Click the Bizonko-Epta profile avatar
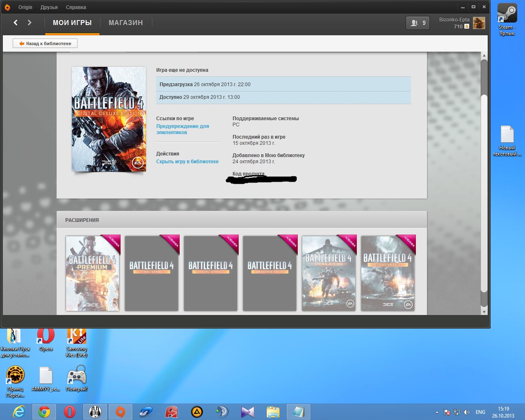525x420 pixels. (479, 23)
